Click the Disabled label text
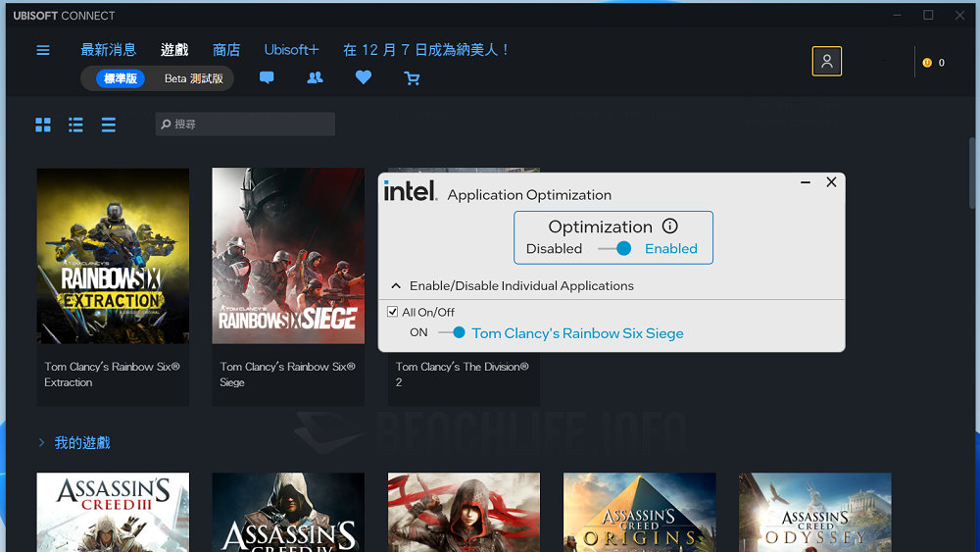 554,248
